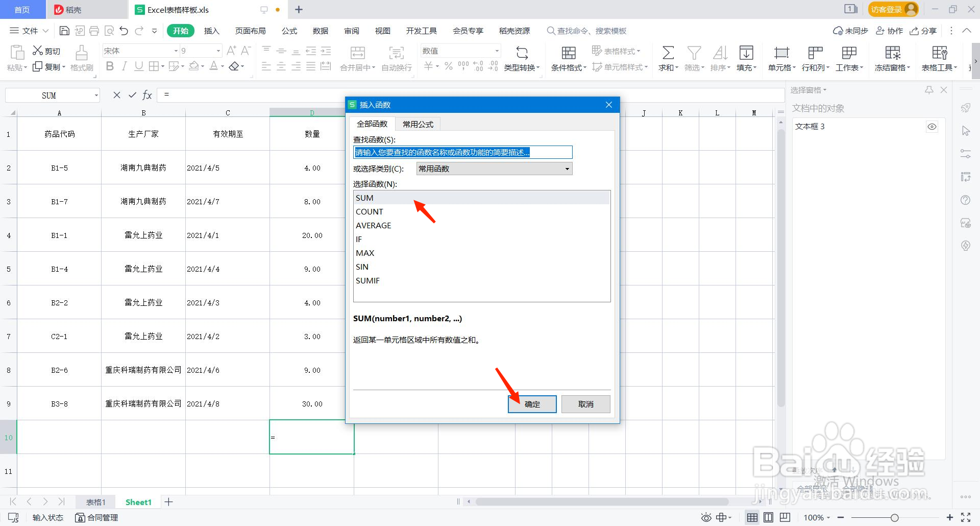Toggle Italic formatting
Viewport: 980px width, 526px height.
[124, 66]
